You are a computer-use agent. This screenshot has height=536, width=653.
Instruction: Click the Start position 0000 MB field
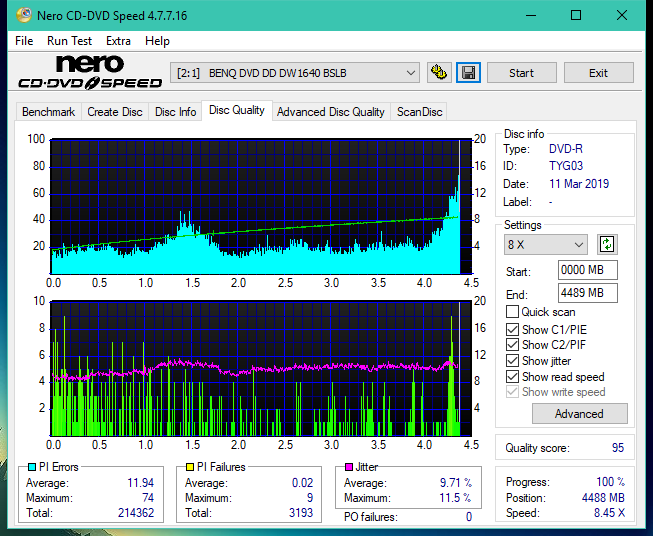(x=587, y=270)
